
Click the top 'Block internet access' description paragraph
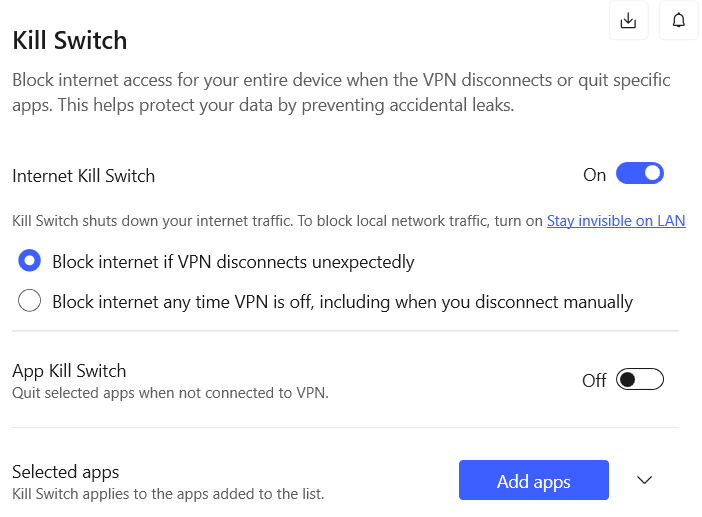coord(340,80)
